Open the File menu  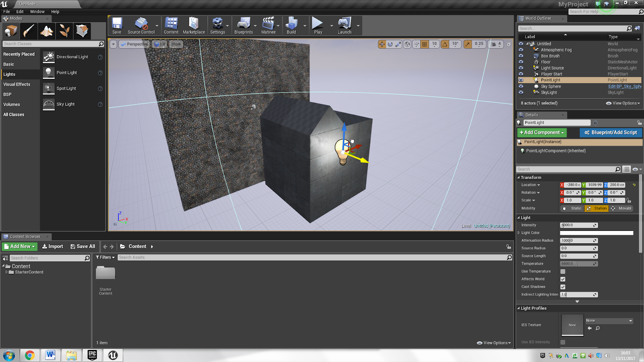click(6, 12)
